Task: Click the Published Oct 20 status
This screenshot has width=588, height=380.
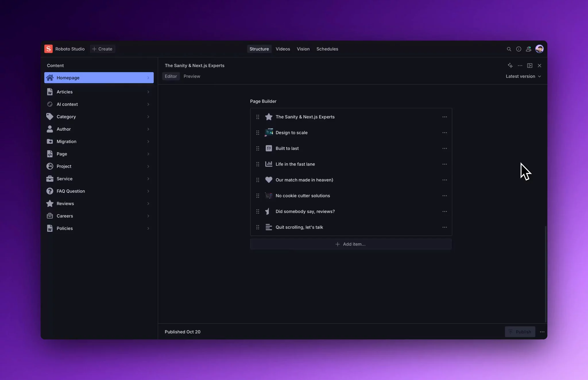Action: pos(182,332)
